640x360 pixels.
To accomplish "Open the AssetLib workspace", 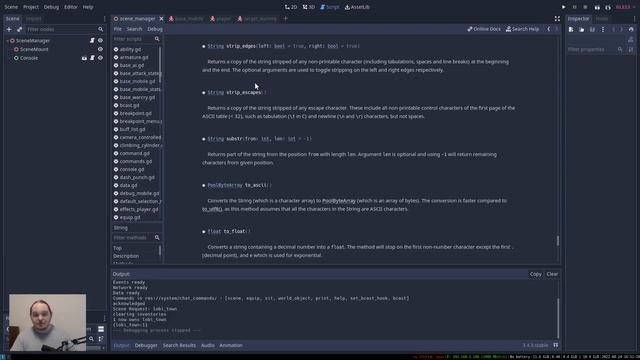I will (357, 7).
